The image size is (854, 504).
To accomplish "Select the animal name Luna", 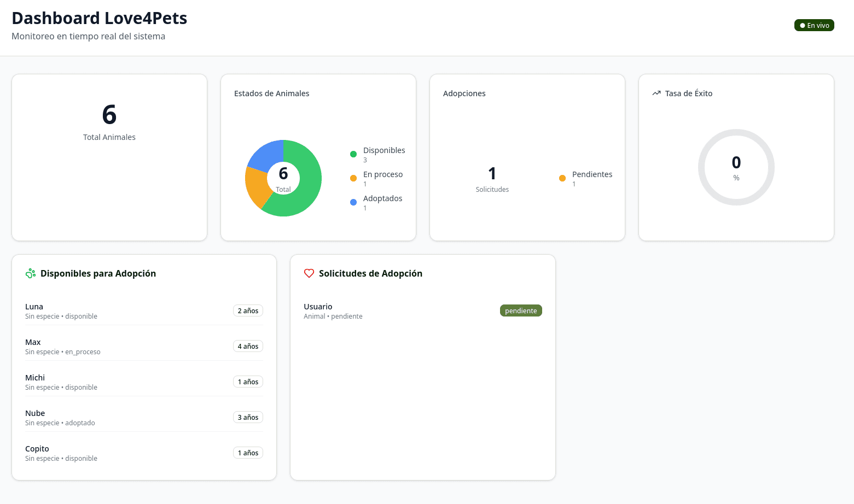I will pos(34,307).
